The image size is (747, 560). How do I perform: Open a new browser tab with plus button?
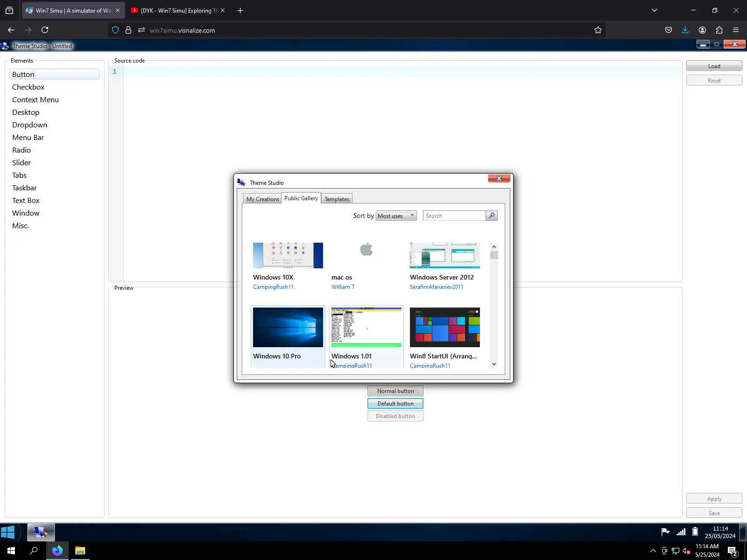click(x=240, y=10)
